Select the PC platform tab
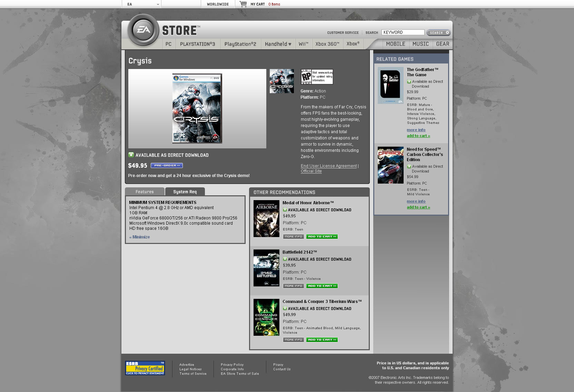 [168, 44]
